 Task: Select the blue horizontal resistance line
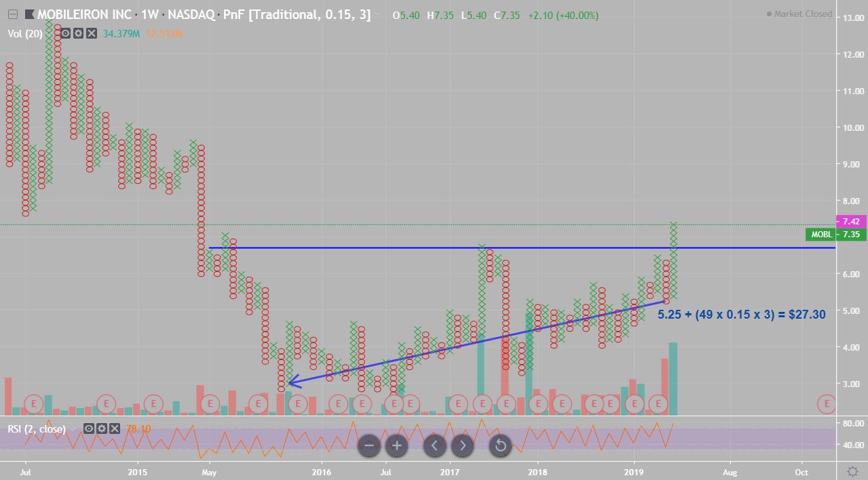522,248
